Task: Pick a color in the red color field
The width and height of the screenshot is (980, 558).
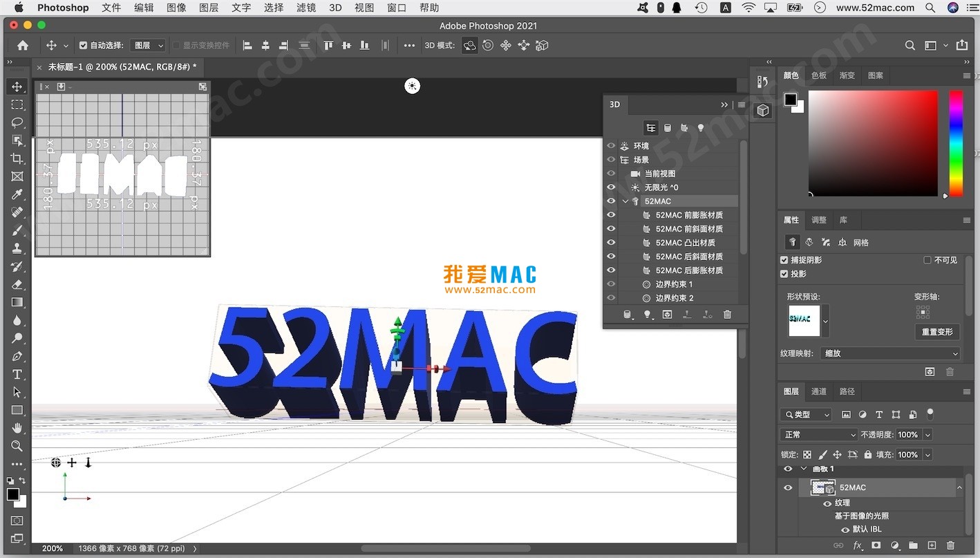Action: 873,144
